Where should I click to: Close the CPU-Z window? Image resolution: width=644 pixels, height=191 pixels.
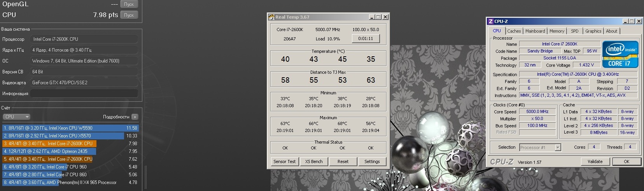click(x=638, y=21)
